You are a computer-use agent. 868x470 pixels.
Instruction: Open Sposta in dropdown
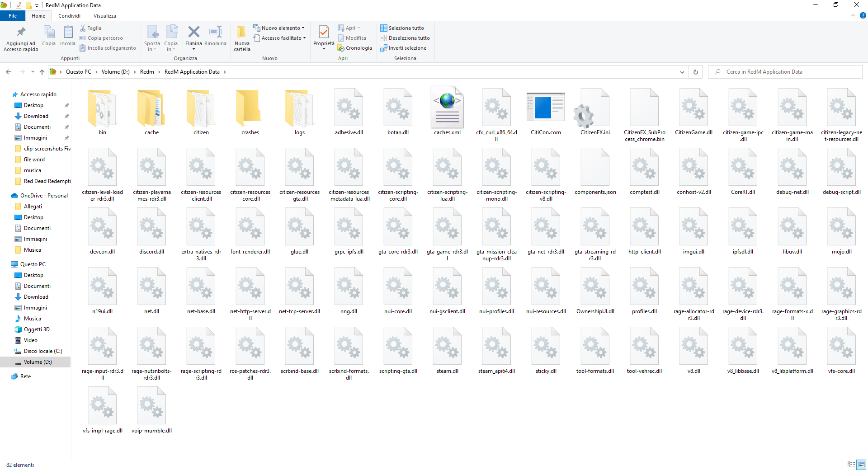pos(152,38)
